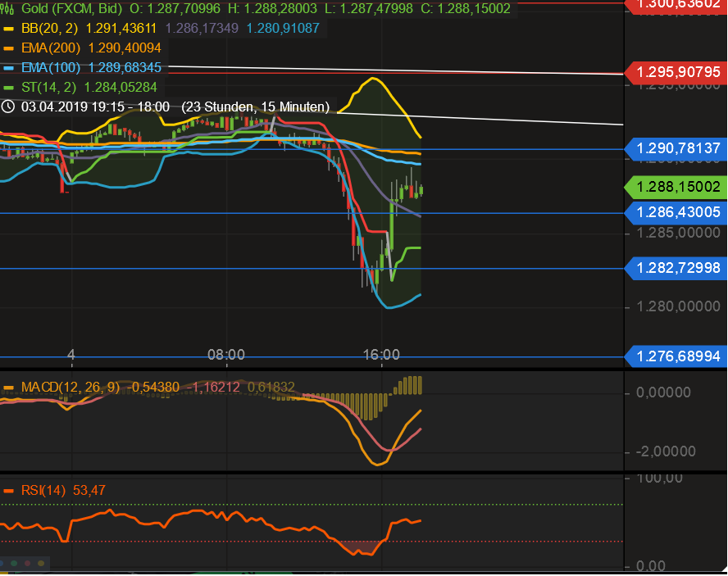The width and height of the screenshot is (728, 576).
Task: Select the orange EMA(200) indicator icon
Action: coord(8,48)
